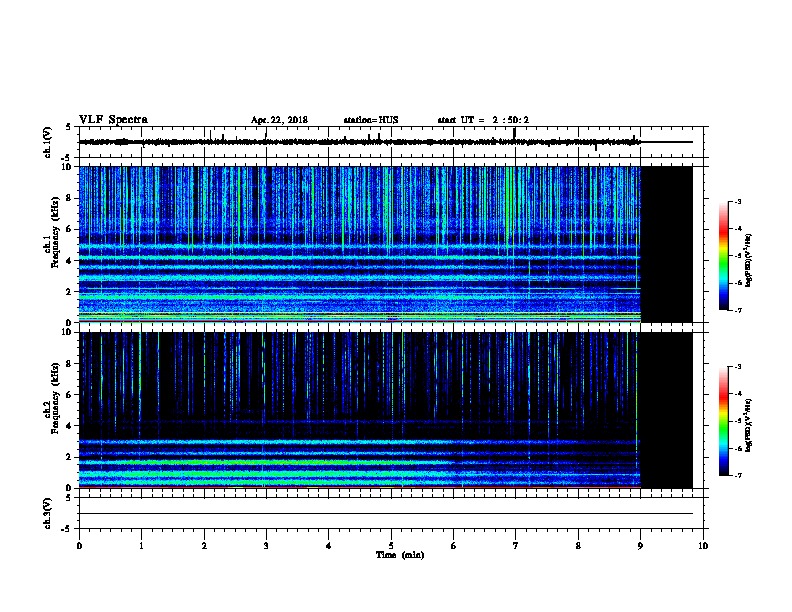
Task: Click the "-3" label on ch.1 color scale
Action: coord(738,202)
